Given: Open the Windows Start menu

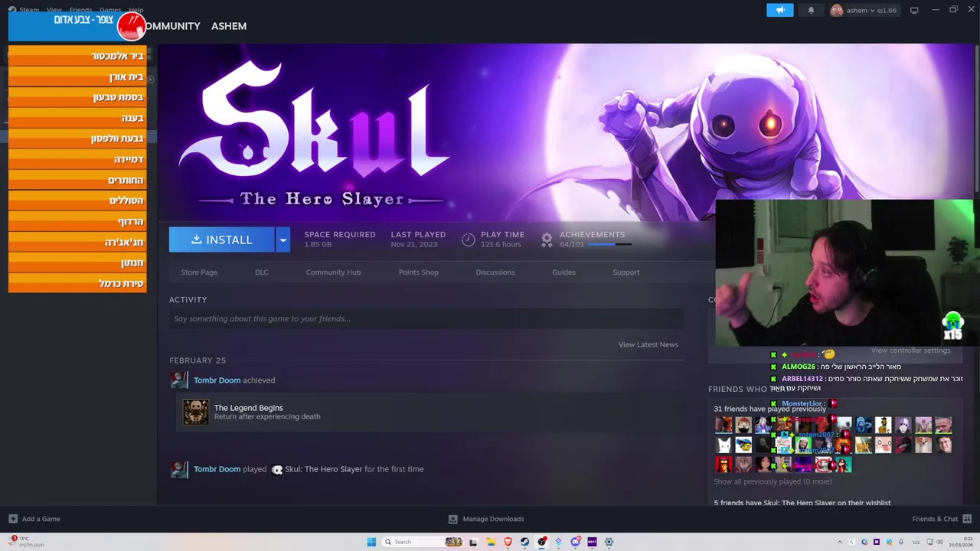Looking at the screenshot, I should point(371,542).
